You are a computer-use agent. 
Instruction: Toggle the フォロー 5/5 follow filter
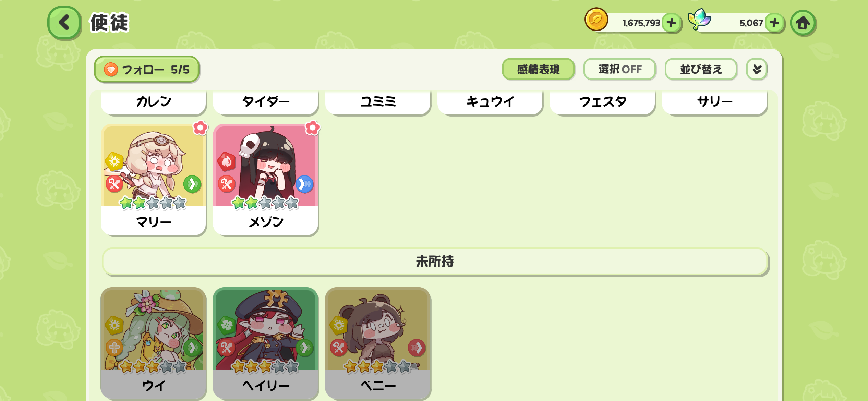click(x=147, y=70)
